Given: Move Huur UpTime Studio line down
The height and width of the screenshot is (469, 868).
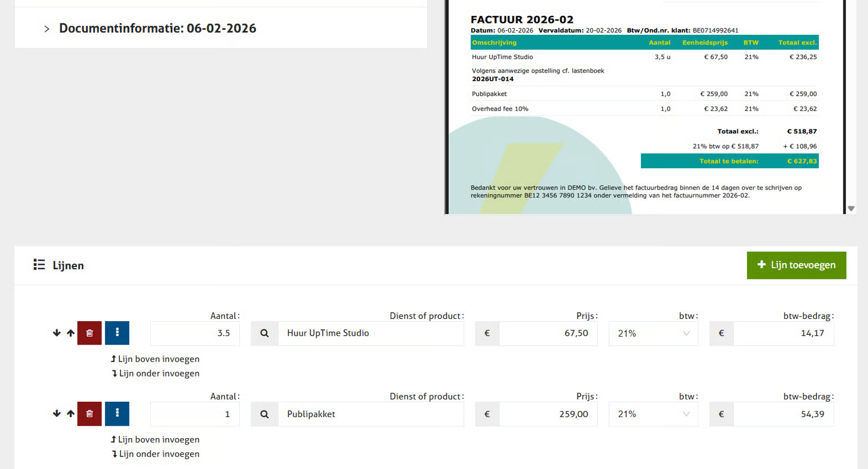Looking at the screenshot, I should 57,333.
